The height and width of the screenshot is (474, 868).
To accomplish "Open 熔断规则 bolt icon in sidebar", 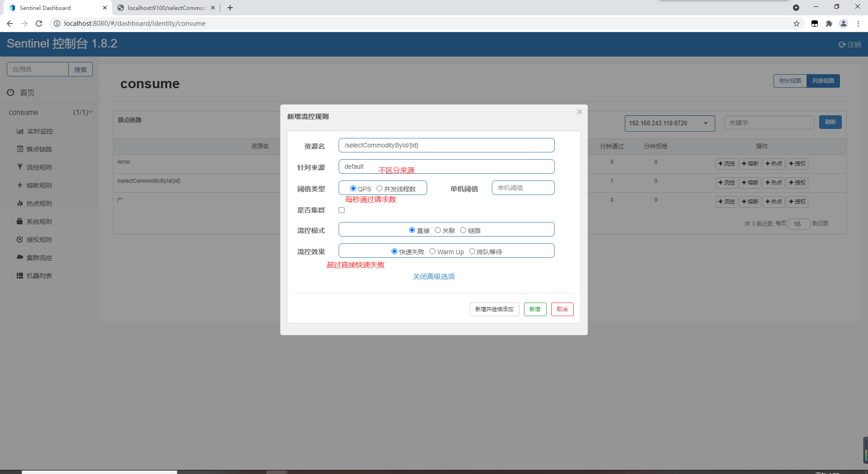I will (20, 185).
